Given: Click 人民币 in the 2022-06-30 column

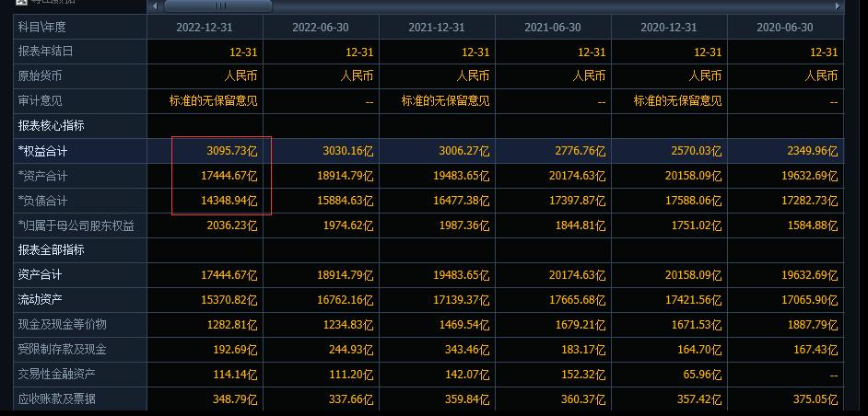Looking at the screenshot, I should pos(357,75).
